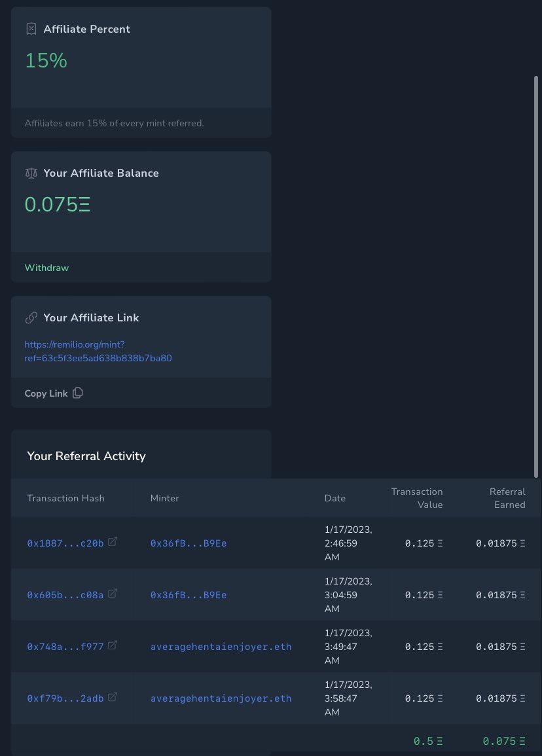The width and height of the screenshot is (542, 756).
Task: Click the Your Affiliate Balance card title
Action: (101, 173)
